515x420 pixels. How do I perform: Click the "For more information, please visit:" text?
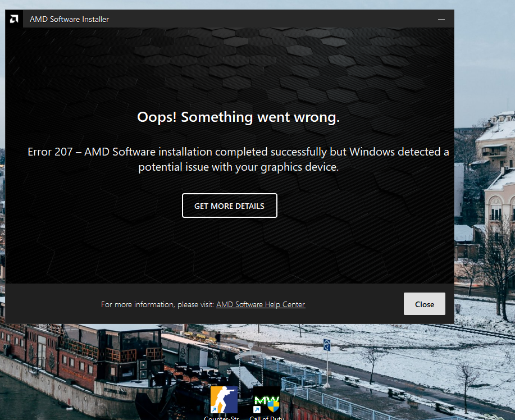click(157, 304)
